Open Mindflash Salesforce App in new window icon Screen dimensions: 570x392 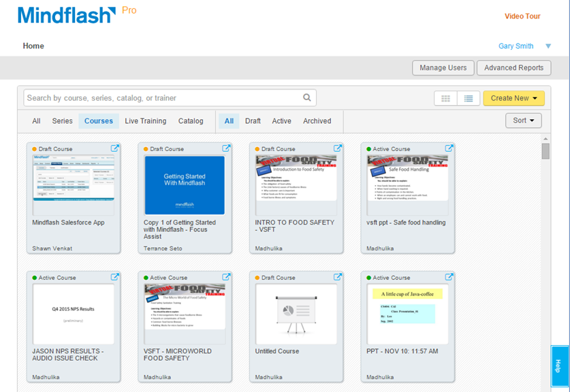tap(115, 148)
